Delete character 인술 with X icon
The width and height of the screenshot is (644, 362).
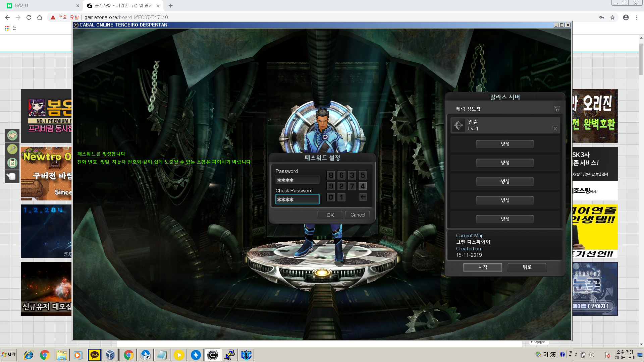click(555, 129)
